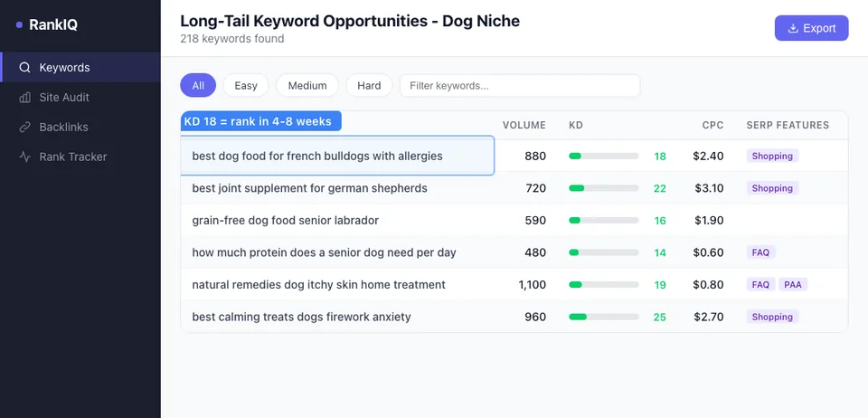Select 'best calming treats dogs firework anxiety' keyword

click(x=301, y=317)
